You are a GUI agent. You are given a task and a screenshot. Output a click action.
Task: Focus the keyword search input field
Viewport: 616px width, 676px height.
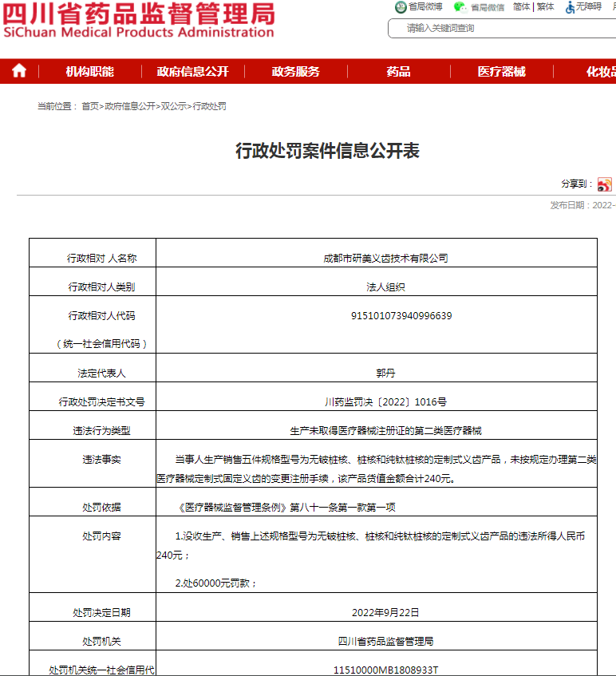tap(502, 29)
